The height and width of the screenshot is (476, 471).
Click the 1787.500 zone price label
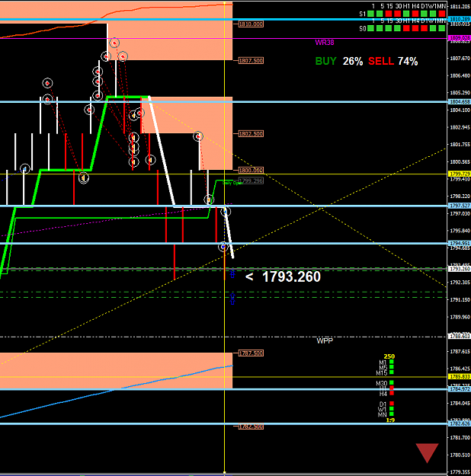click(x=251, y=353)
